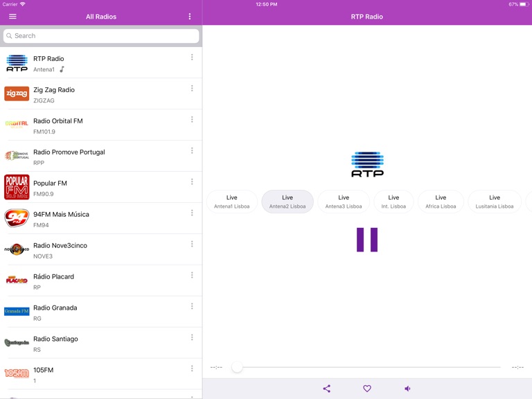Click the Radio Promove Portugal logo
This screenshot has height=399, width=532.
(17, 156)
